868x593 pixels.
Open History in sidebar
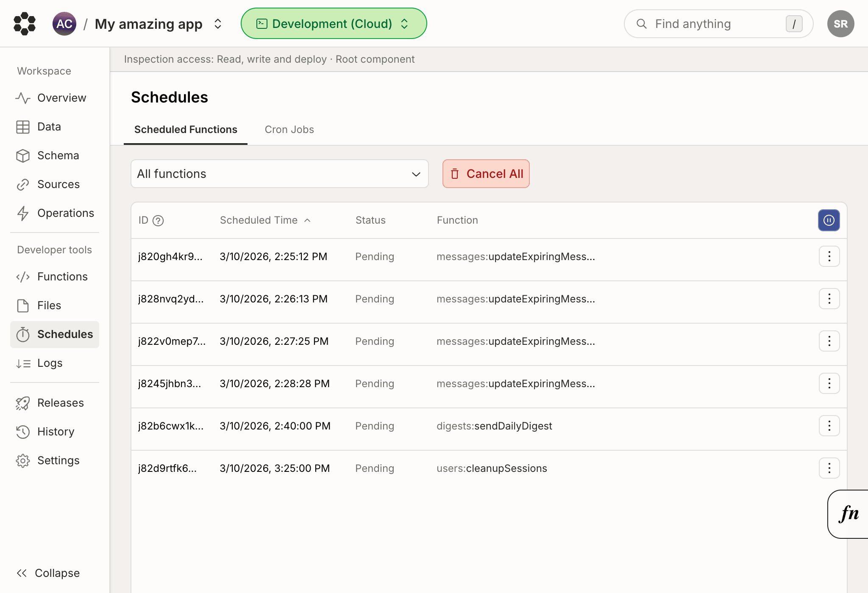(x=55, y=432)
